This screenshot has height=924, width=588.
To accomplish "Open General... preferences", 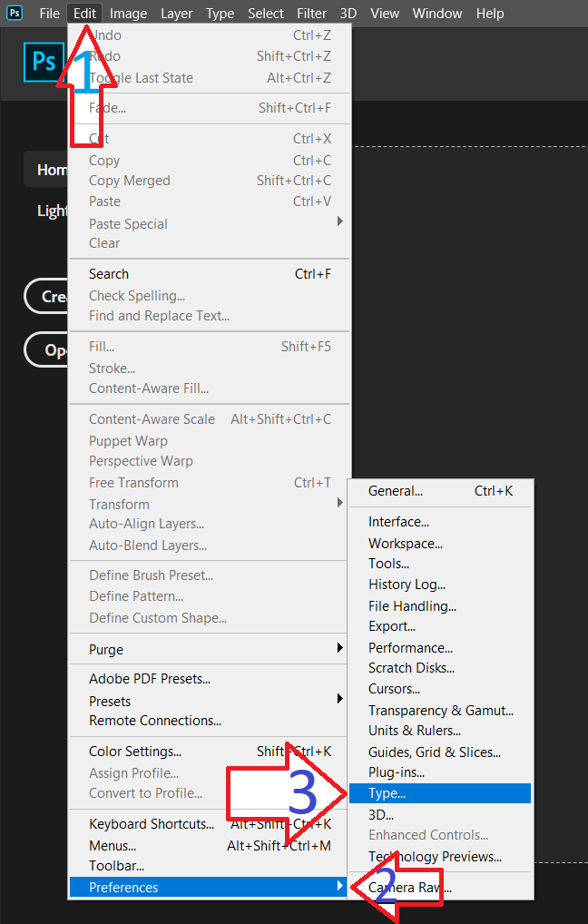I will click(440, 491).
